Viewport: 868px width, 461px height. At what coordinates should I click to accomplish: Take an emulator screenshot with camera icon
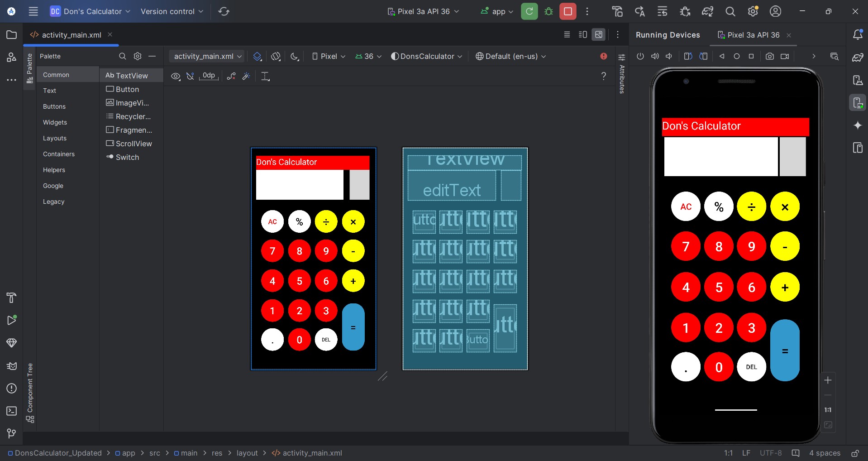pos(770,56)
